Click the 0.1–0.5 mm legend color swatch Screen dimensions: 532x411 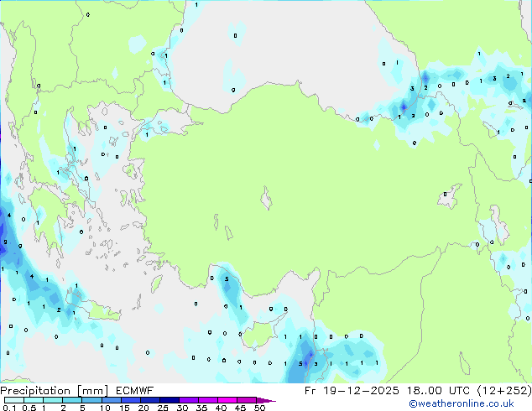pos(14,400)
